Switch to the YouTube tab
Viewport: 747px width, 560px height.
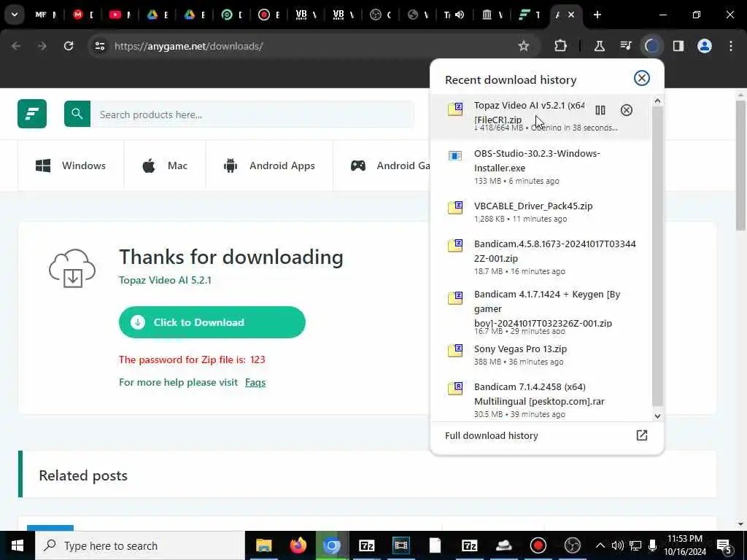pos(120,15)
